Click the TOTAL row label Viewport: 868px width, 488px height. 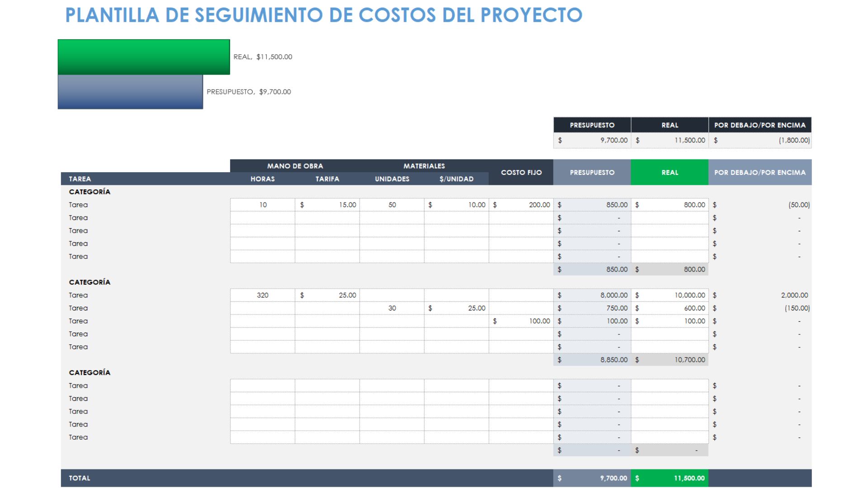click(x=80, y=478)
